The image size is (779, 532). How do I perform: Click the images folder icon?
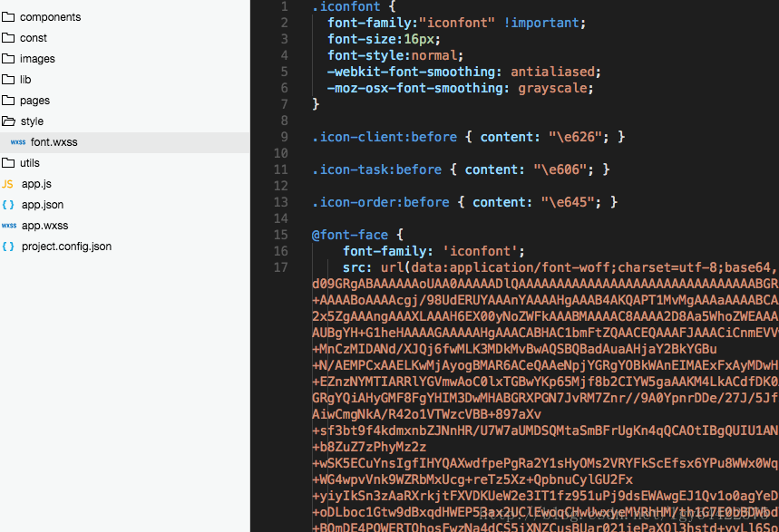coord(8,59)
